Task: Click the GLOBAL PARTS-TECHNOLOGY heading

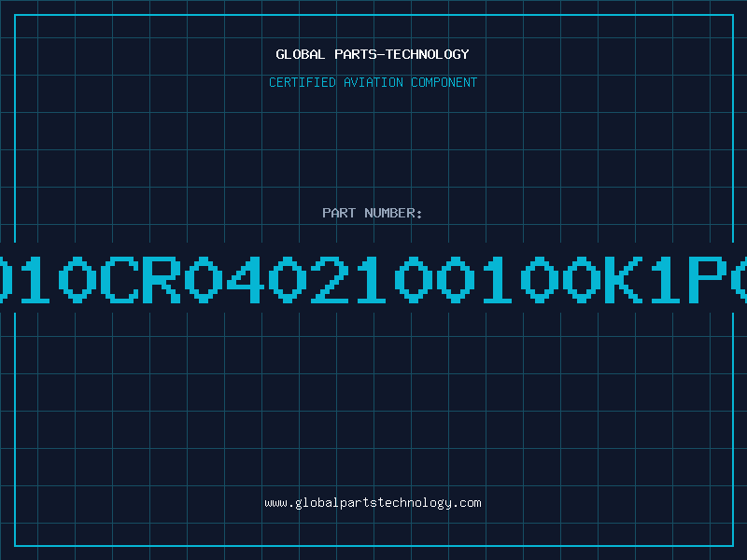Action: [x=373, y=54]
